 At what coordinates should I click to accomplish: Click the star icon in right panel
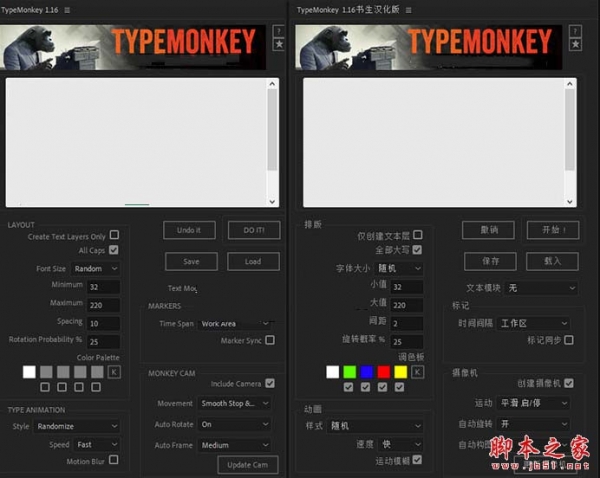[575, 44]
